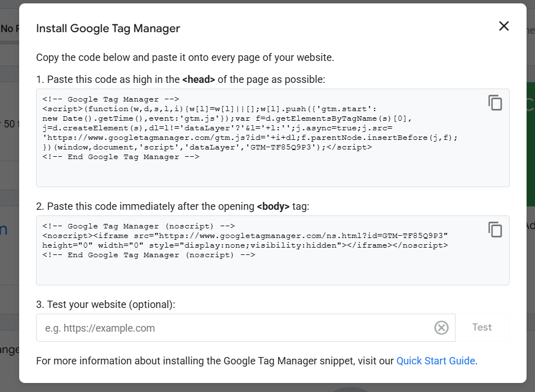The width and height of the screenshot is (535, 392).
Task: Close the Install Google Tag Manager dialog
Action: 503,26
